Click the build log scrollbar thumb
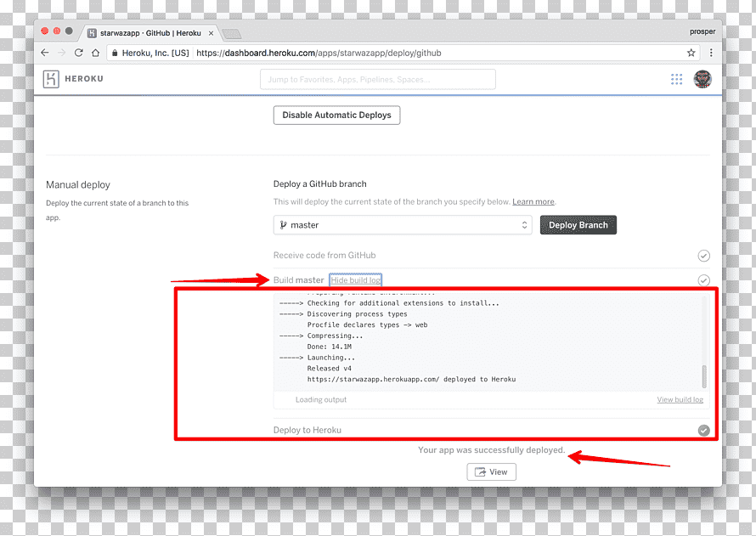This screenshot has width=756, height=536. tap(704, 376)
